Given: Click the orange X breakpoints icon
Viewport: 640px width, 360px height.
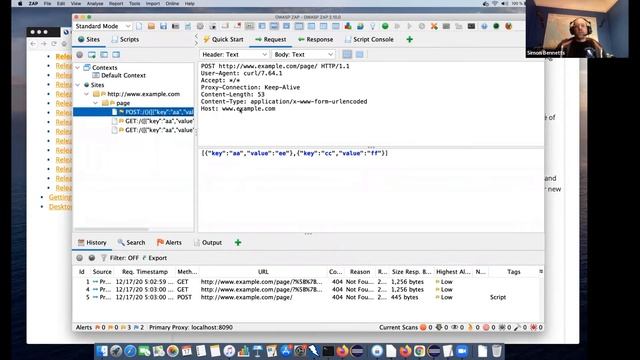Looking at the screenshot, I should click(x=434, y=26).
